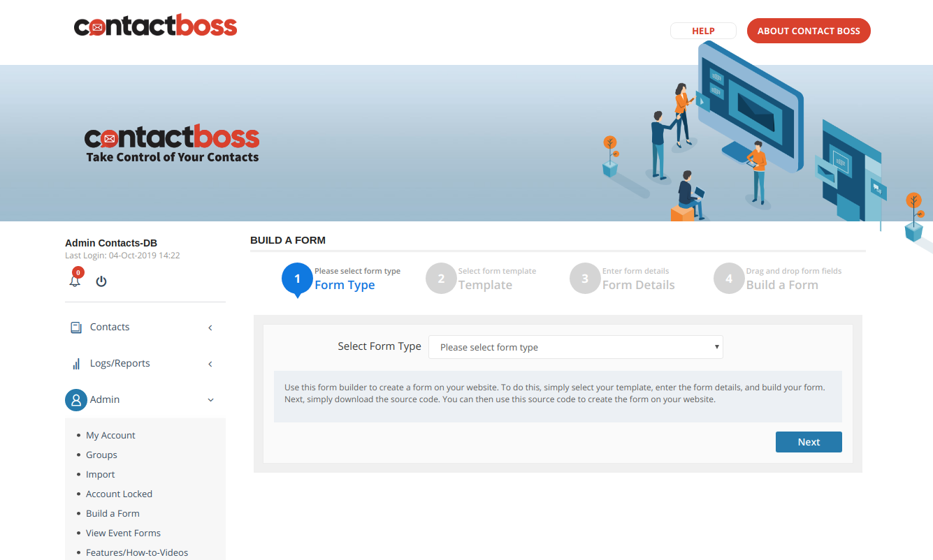Viewport: 933px width, 560px height.
Task: Click the HELP button
Action: pyautogui.click(x=703, y=31)
